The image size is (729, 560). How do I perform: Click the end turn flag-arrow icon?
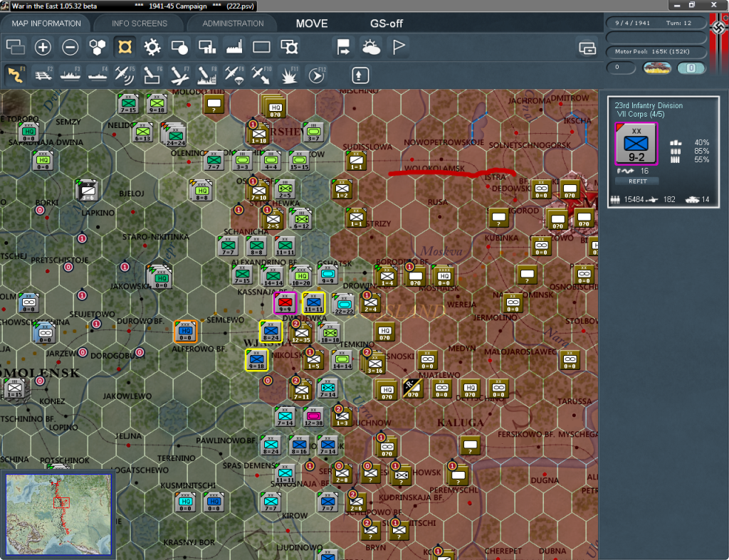pos(344,47)
